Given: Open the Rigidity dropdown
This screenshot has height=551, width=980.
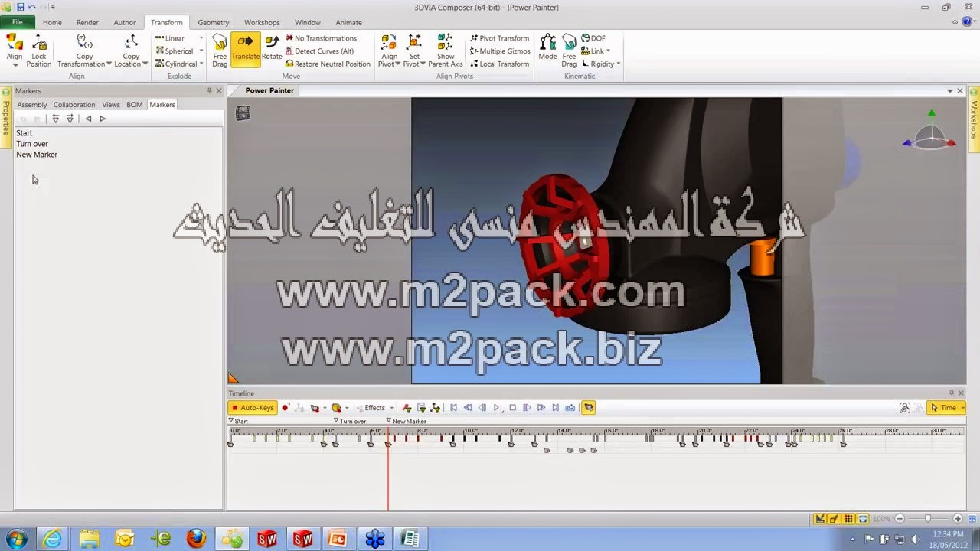Looking at the screenshot, I should click(x=618, y=64).
